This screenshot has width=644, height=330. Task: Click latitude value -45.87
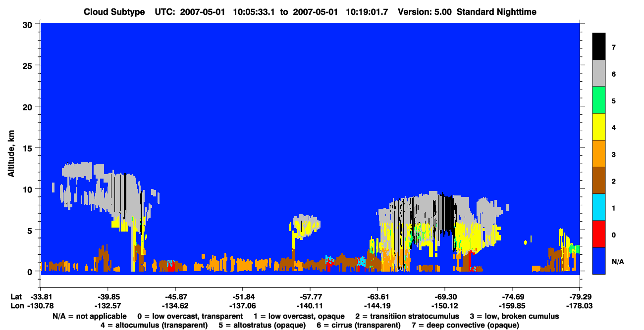[175, 297]
